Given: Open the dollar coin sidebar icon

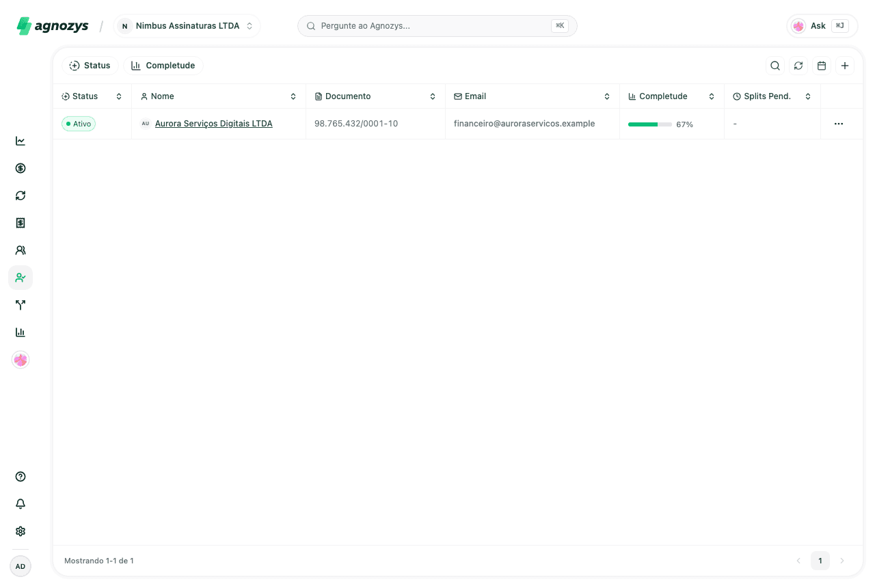Looking at the screenshot, I should (x=21, y=168).
